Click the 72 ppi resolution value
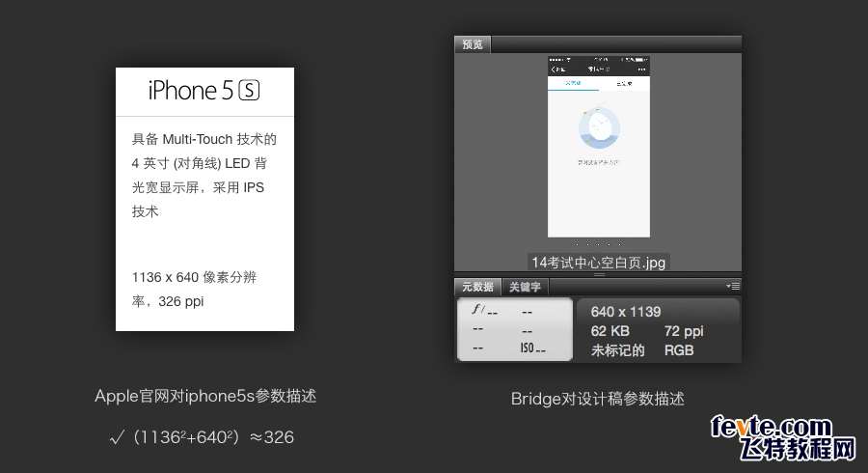This screenshot has width=868, height=473. tap(684, 331)
